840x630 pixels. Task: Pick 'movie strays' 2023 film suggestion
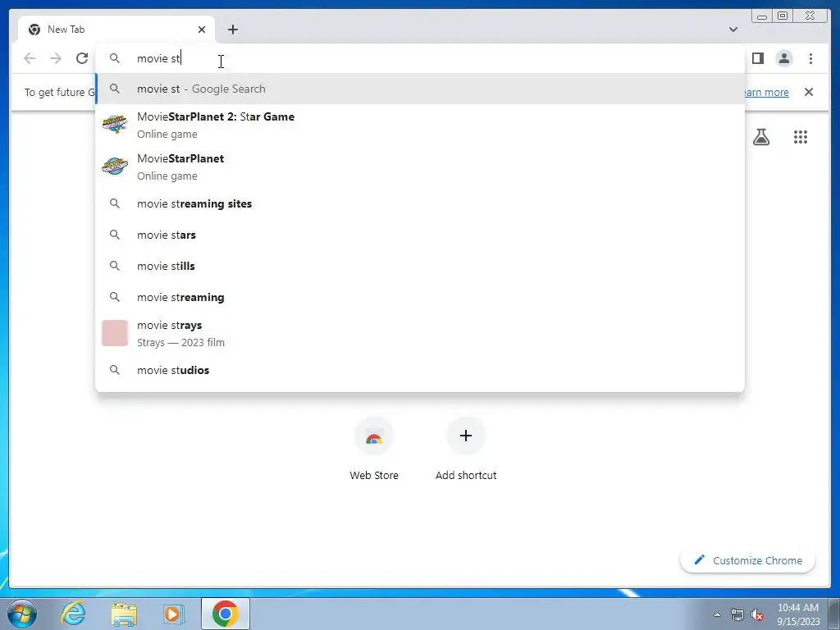(x=420, y=333)
